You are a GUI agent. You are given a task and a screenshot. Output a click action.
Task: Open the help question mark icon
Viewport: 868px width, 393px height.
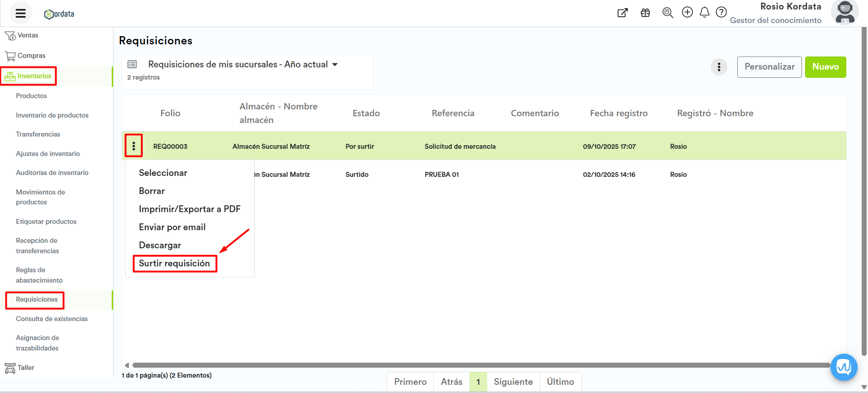pos(721,12)
